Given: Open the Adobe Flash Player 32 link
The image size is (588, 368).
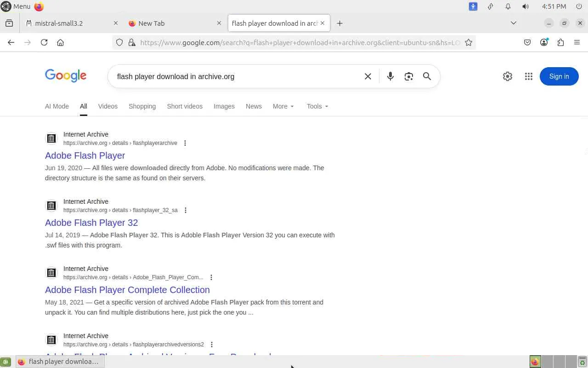Looking at the screenshot, I should [x=91, y=223].
